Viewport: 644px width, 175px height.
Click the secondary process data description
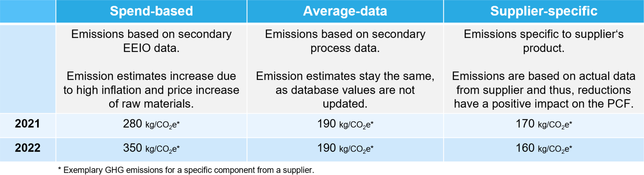point(345,41)
